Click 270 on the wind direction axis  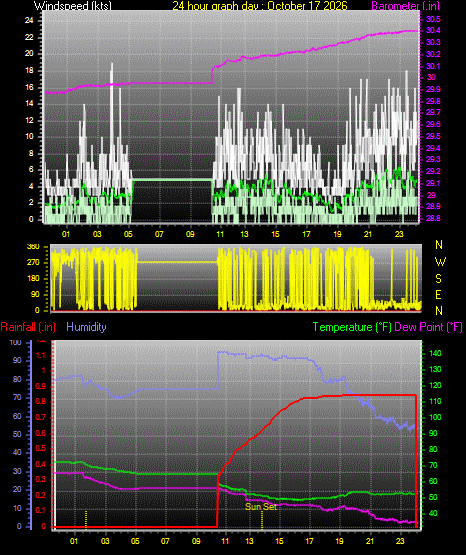click(x=33, y=263)
